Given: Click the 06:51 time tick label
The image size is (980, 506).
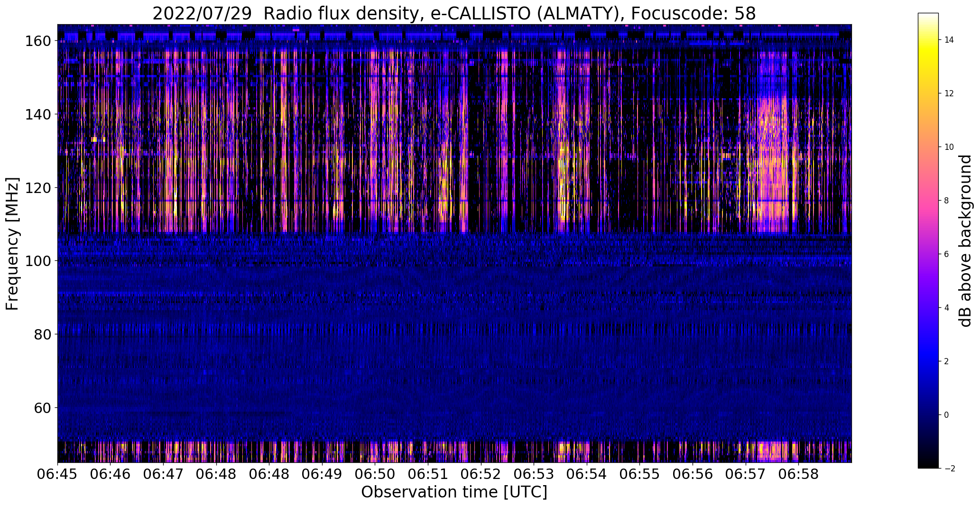Looking at the screenshot, I should tap(428, 475).
